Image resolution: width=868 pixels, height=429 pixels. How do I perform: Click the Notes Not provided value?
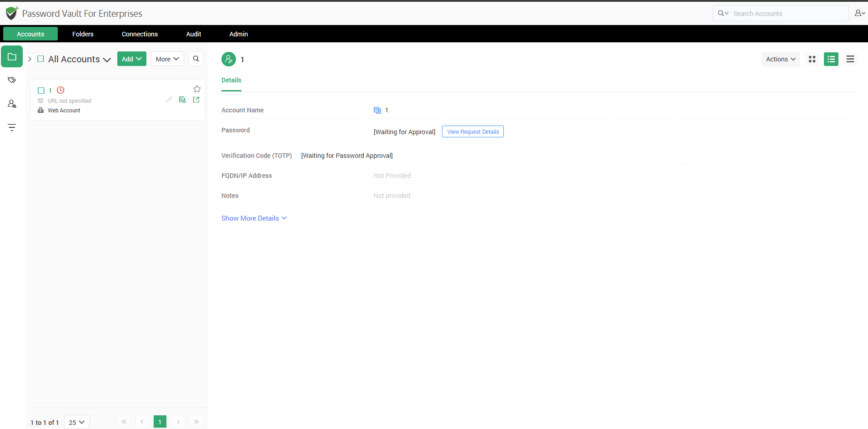pyautogui.click(x=392, y=196)
